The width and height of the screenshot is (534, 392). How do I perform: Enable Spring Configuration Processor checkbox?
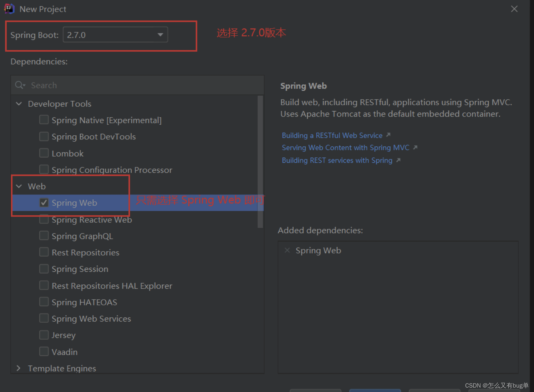click(x=44, y=169)
